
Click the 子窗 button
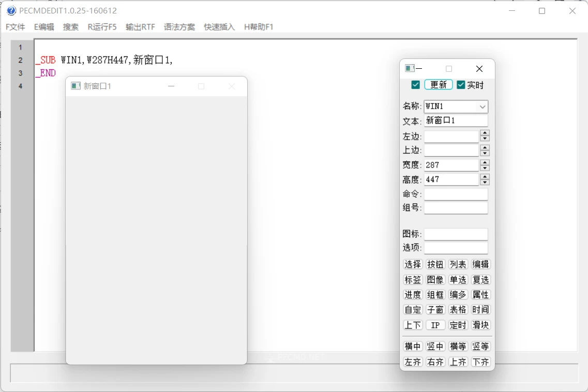point(435,310)
